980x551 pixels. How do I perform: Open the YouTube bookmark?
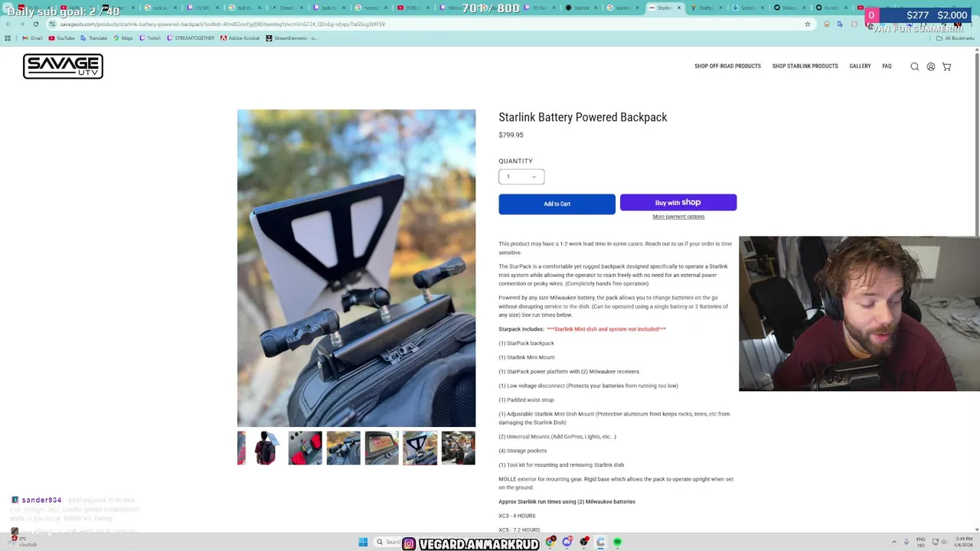[62, 37]
